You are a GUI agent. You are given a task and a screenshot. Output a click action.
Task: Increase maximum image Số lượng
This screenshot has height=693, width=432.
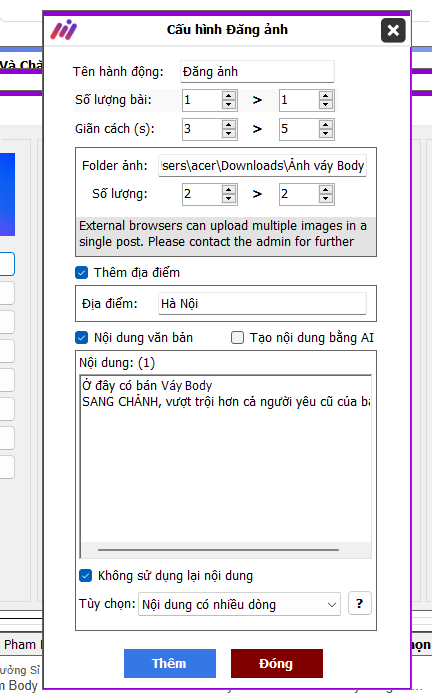tap(325, 190)
